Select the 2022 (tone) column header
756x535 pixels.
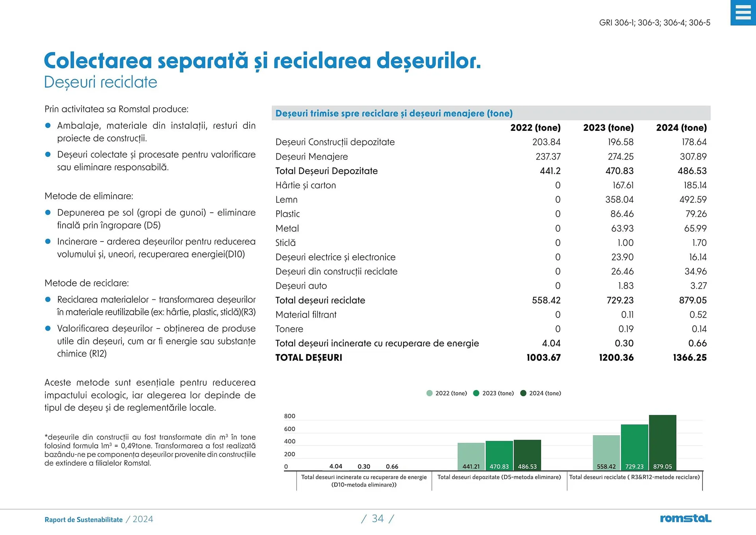(535, 128)
